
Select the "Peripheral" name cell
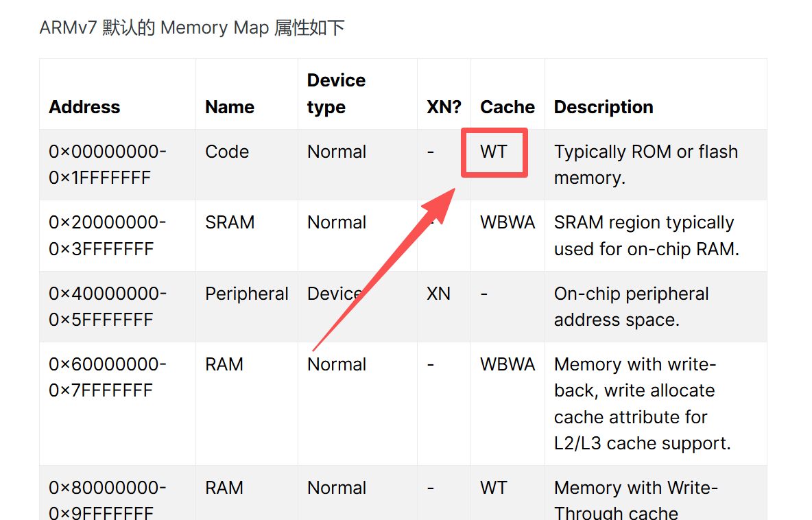pos(247,294)
